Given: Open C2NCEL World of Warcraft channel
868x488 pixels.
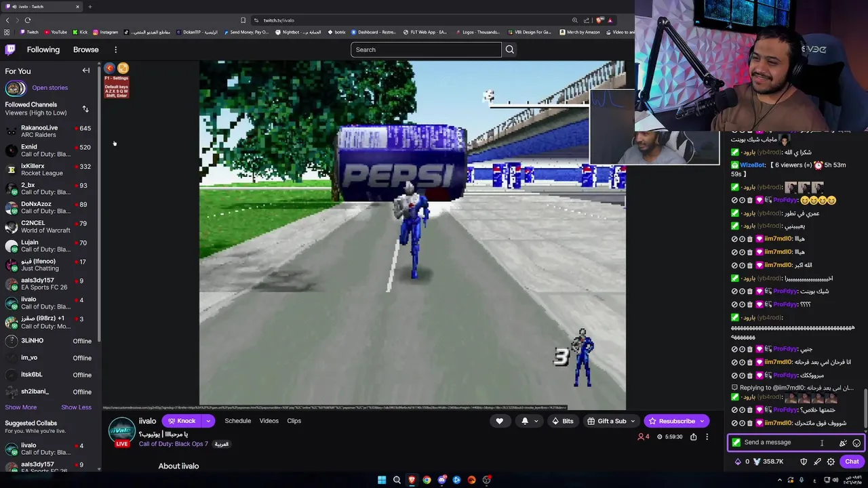Looking at the screenshot, I should [x=50, y=226].
